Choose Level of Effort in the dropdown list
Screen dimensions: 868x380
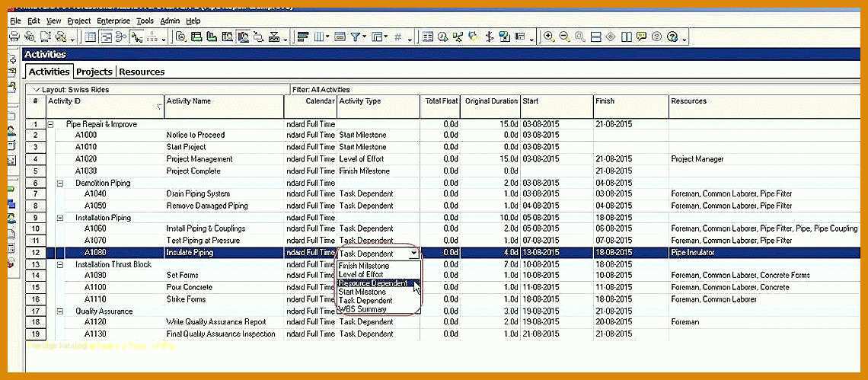[x=360, y=274]
